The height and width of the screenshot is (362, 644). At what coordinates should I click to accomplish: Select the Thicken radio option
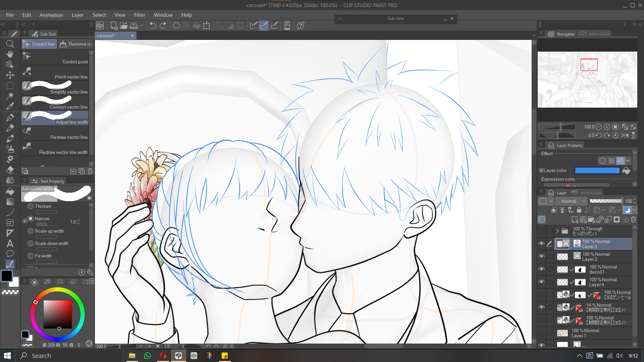(31, 206)
